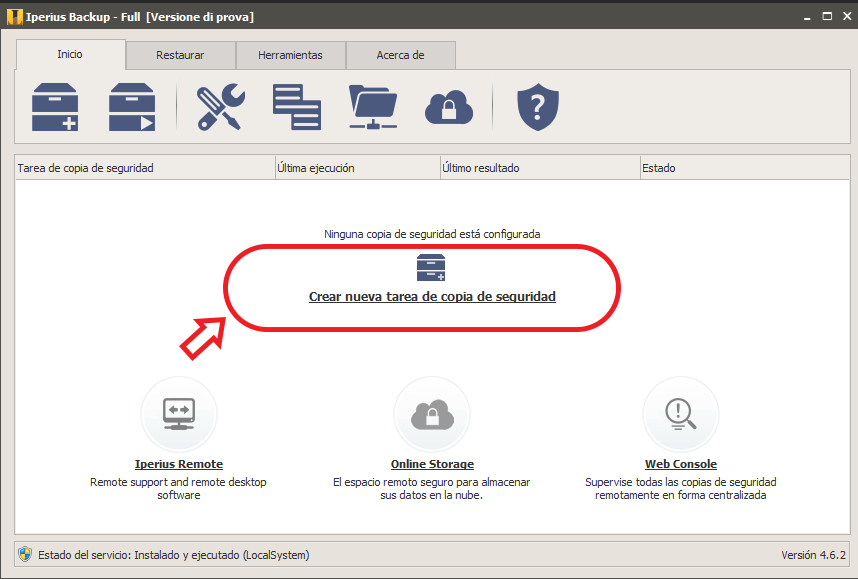Click Estado del servicio status bar text

pos(173,555)
